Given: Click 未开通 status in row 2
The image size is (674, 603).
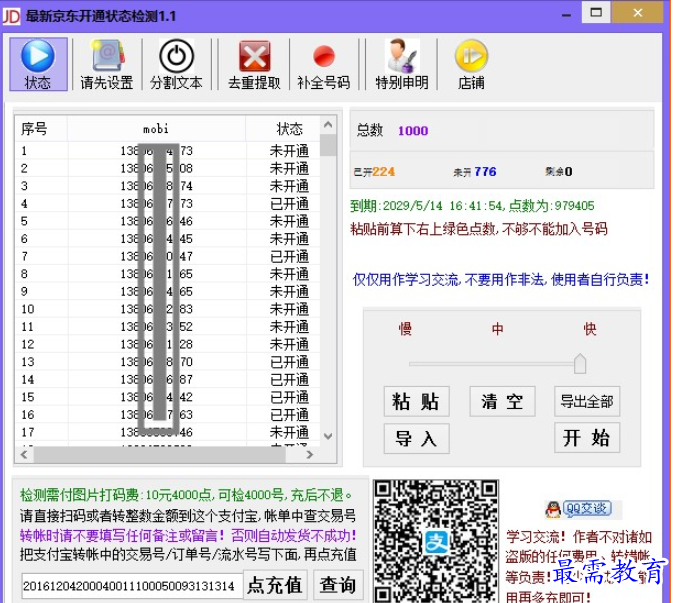Looking at the screenshot, I should click(289, 168).
